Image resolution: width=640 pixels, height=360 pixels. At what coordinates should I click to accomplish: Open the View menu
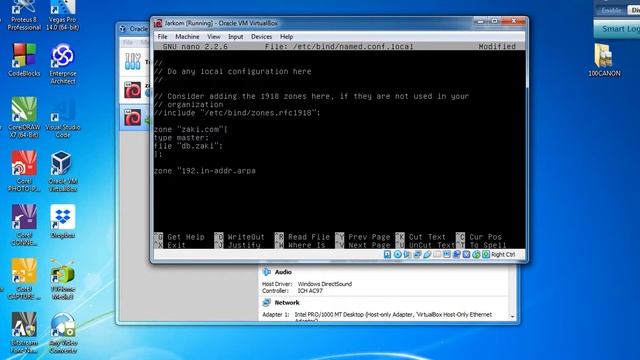213,37
